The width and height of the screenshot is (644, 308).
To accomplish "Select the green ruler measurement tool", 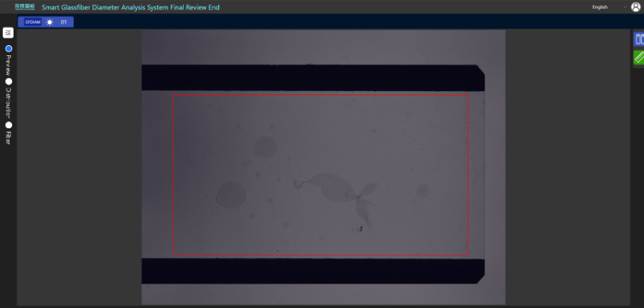I will pyautogui.click(x=638, y=58).
